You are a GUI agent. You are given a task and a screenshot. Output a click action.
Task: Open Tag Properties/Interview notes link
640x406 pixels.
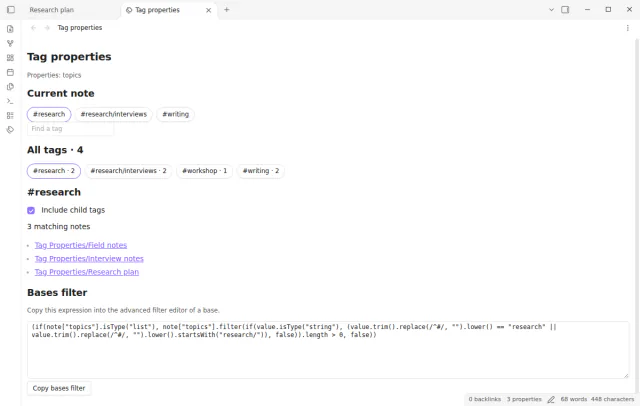tap(89, 259)
